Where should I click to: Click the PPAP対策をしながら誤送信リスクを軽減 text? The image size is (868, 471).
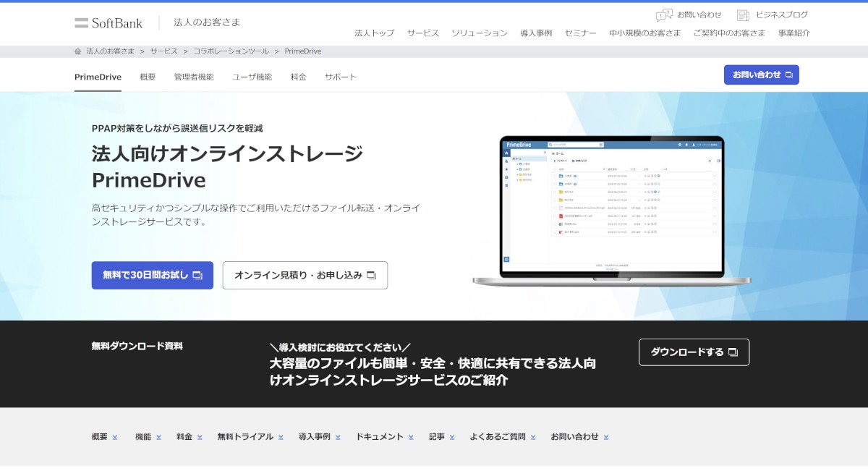[177, 128]
